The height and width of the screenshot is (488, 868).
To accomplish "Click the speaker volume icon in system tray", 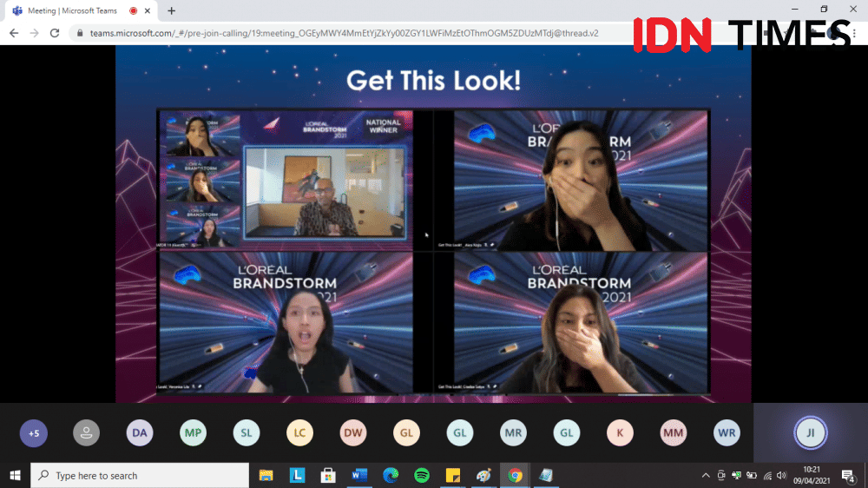I will pyautogui.click(x=783, y=476).
